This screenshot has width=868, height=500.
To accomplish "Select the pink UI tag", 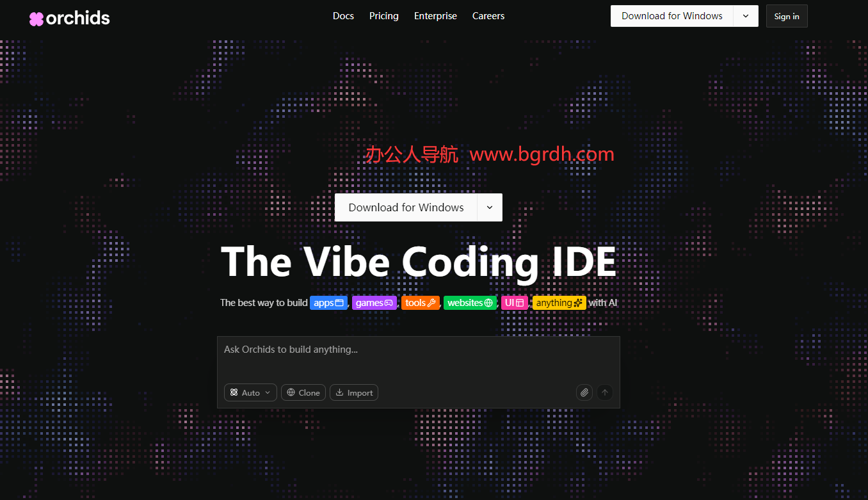I will tap(515, 303).
